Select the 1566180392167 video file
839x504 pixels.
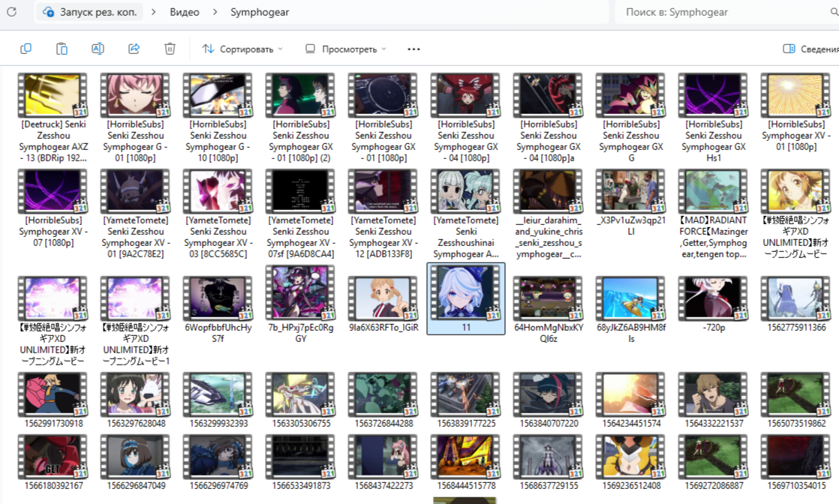pos(53,463)
